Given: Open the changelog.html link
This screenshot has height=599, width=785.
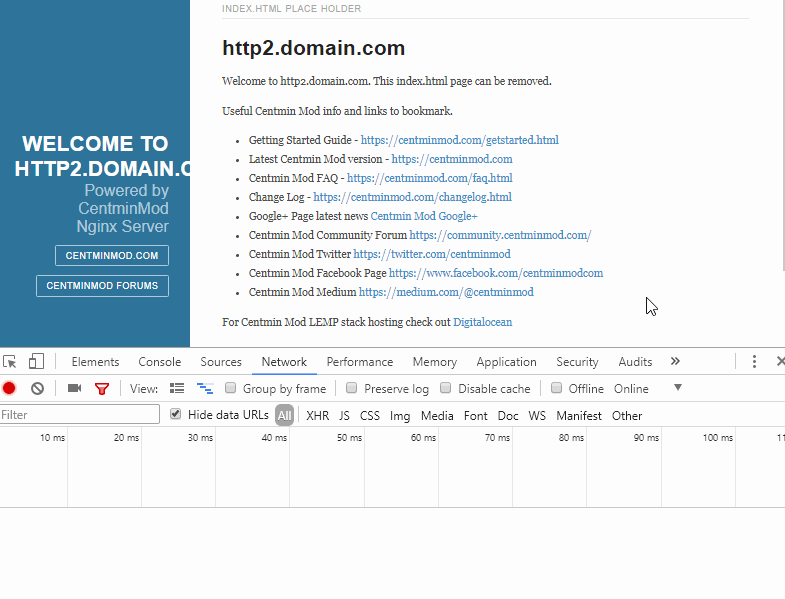Looking at the screenshot, I should point(413,197).
